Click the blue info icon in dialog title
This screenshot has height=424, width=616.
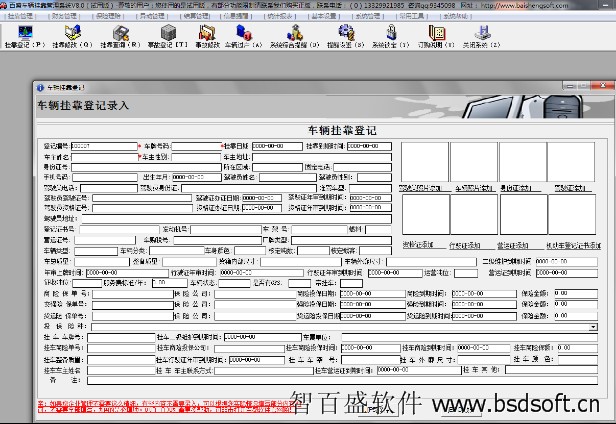tap(40, 88)
